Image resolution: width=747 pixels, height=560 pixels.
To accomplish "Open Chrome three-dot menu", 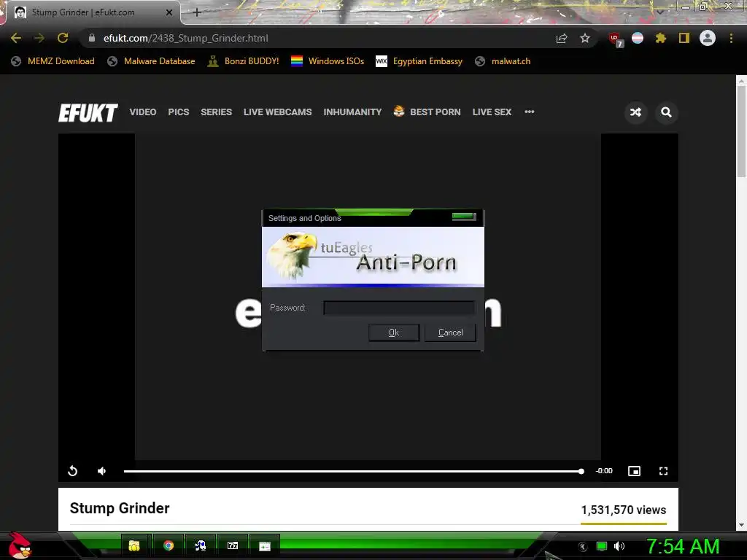I will [731, 38].
